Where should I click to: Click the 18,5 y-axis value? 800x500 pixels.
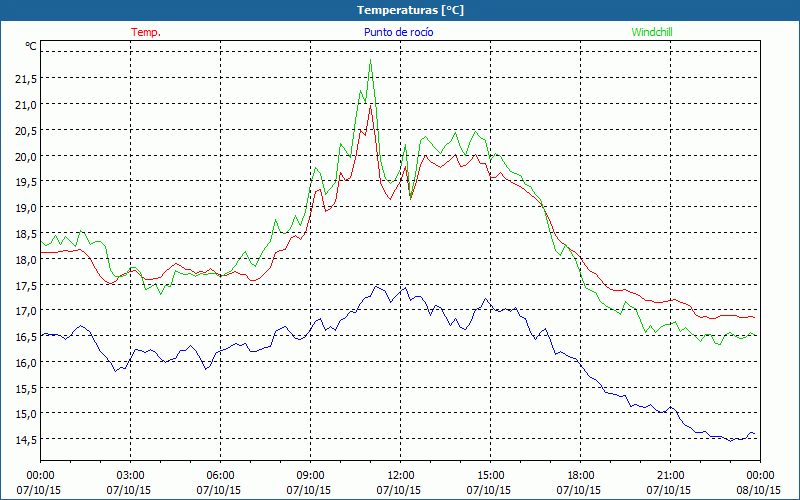pos(26,234)
